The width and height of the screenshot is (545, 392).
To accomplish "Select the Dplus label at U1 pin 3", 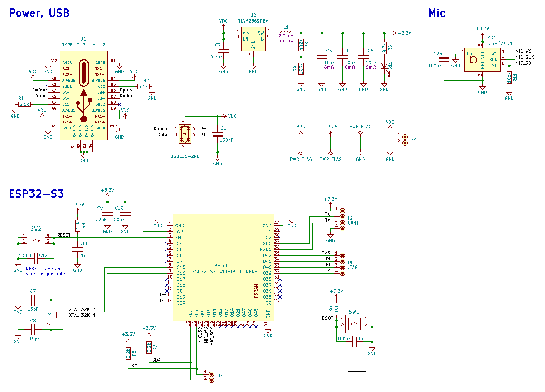I will (x=163, y=134).
